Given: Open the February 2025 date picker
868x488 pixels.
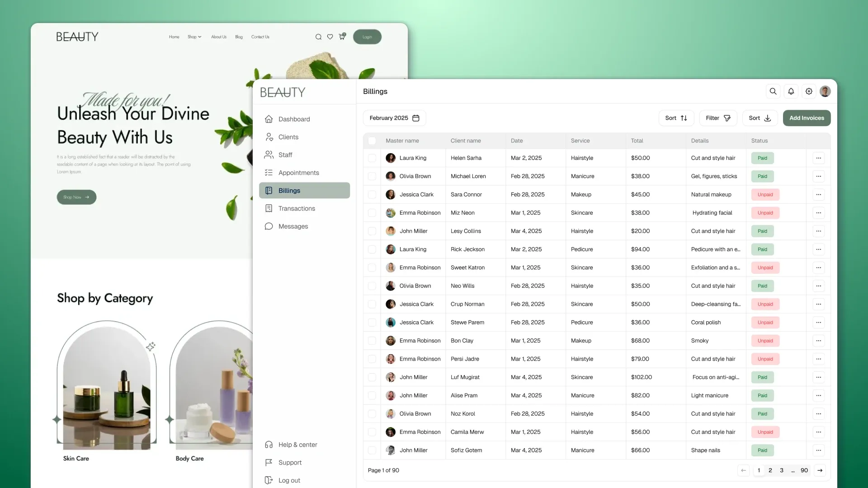Looking at the screenshot, I should coord(394,118).
